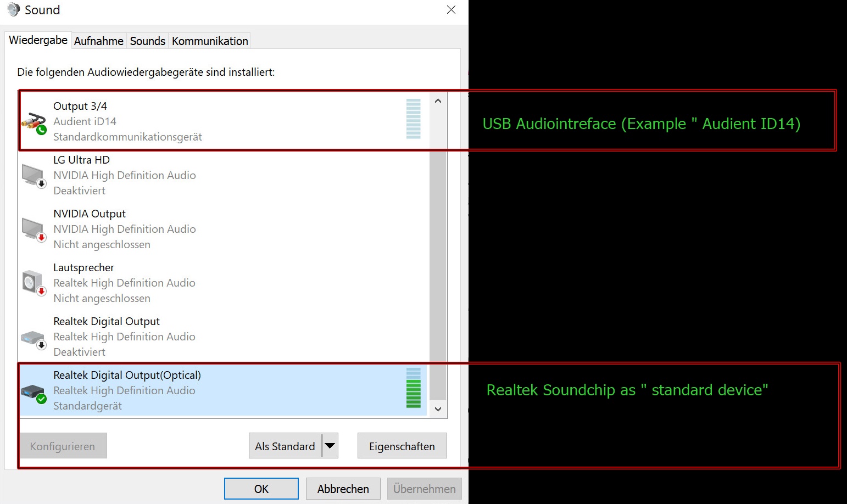Click the 'Standardgerät' status text
The image size is (847, 504).
(87, 406)
